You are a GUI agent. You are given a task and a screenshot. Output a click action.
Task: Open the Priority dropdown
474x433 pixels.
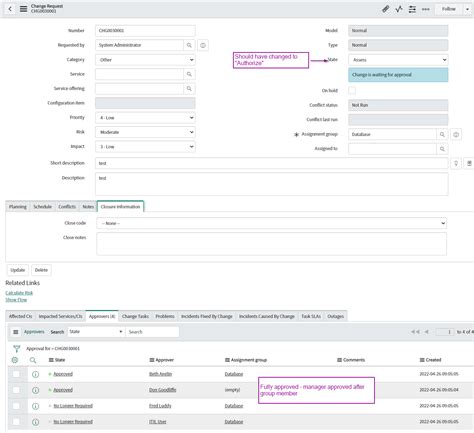coord(145,118)
